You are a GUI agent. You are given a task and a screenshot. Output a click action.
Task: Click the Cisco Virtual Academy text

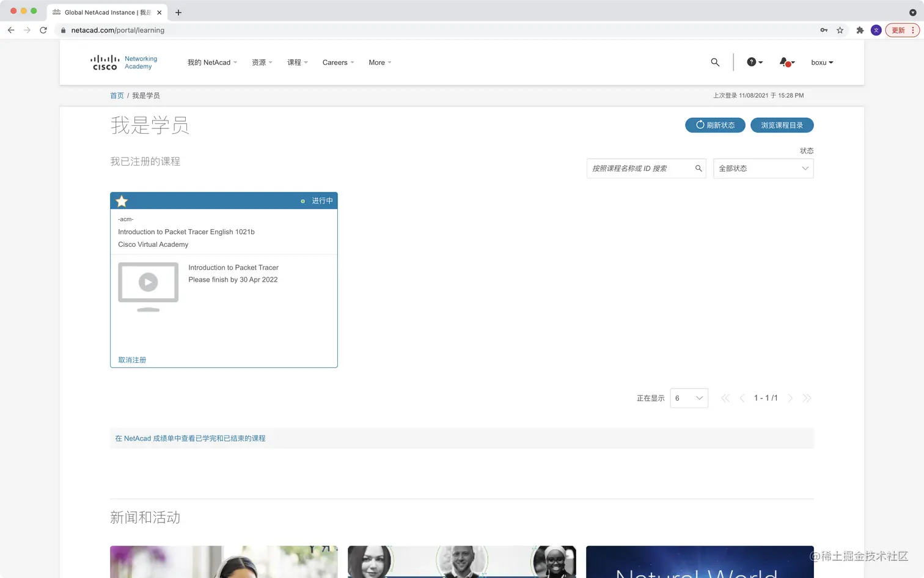[153, 244]
